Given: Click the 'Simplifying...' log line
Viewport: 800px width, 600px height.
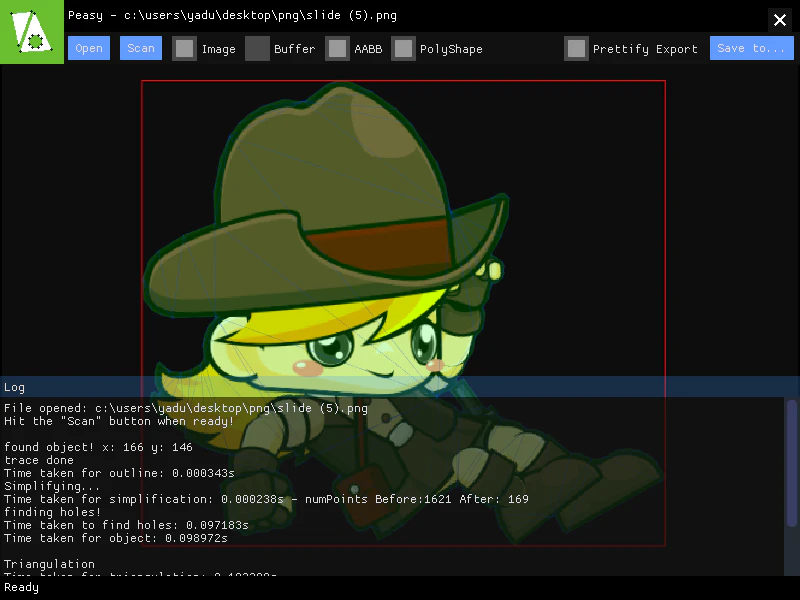Looking at the screenshot, I should coord(52,486).
